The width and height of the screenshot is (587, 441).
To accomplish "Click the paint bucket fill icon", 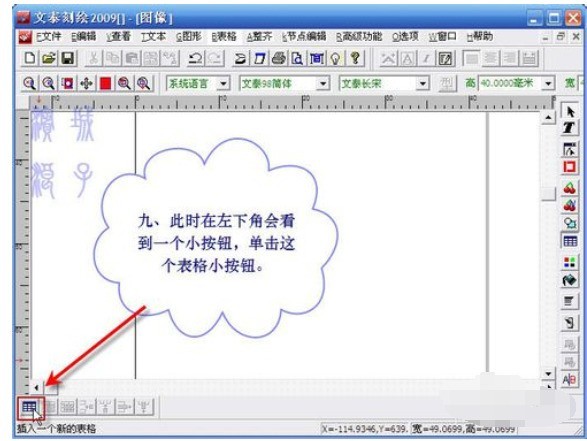I will click(x=570, y=280).
